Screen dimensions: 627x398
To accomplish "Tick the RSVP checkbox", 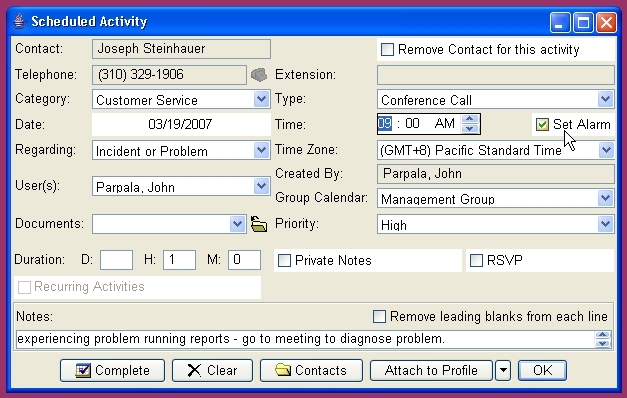I will tap(476, 260).
